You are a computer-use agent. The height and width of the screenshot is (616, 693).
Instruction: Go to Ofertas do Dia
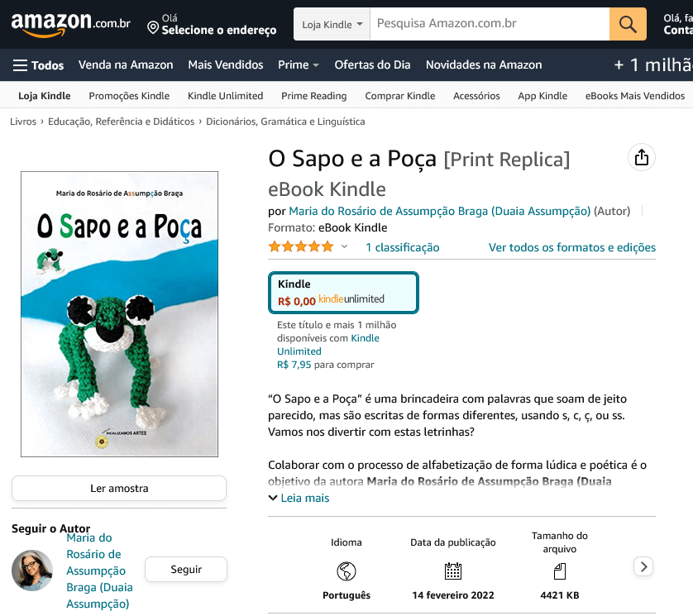(372, 65)
